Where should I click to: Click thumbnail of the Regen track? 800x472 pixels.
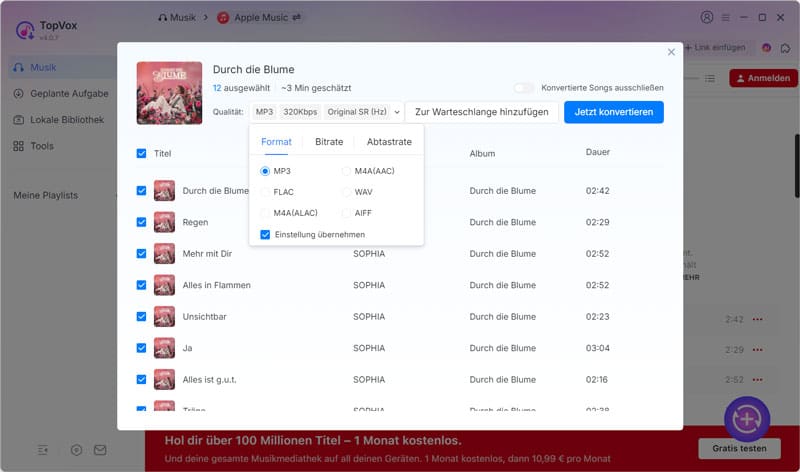[164, 222]
